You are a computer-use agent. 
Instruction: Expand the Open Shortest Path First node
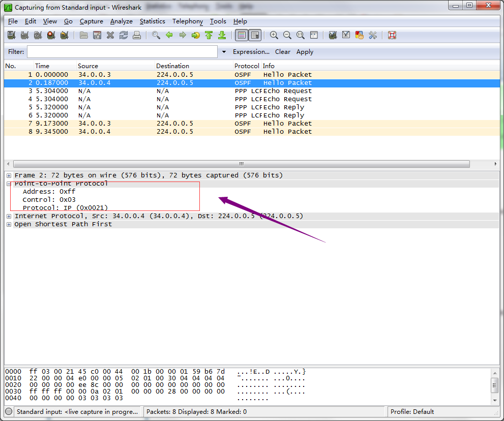click(9, 224)
